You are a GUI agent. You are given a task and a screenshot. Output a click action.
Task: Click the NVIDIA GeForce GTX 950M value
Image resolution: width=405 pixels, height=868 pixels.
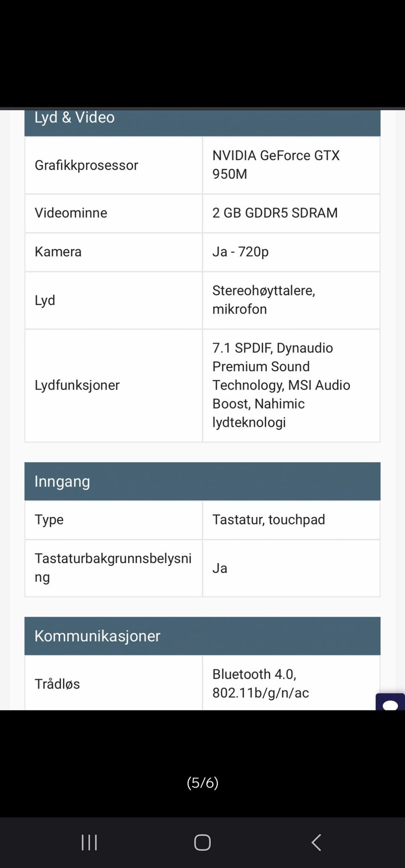(276, 164)
